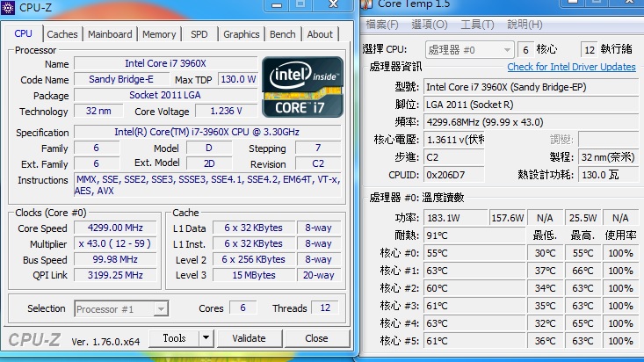
Task: Click the Threads count field showing 12
Action: pyautogui.click(x=325, y=308)
